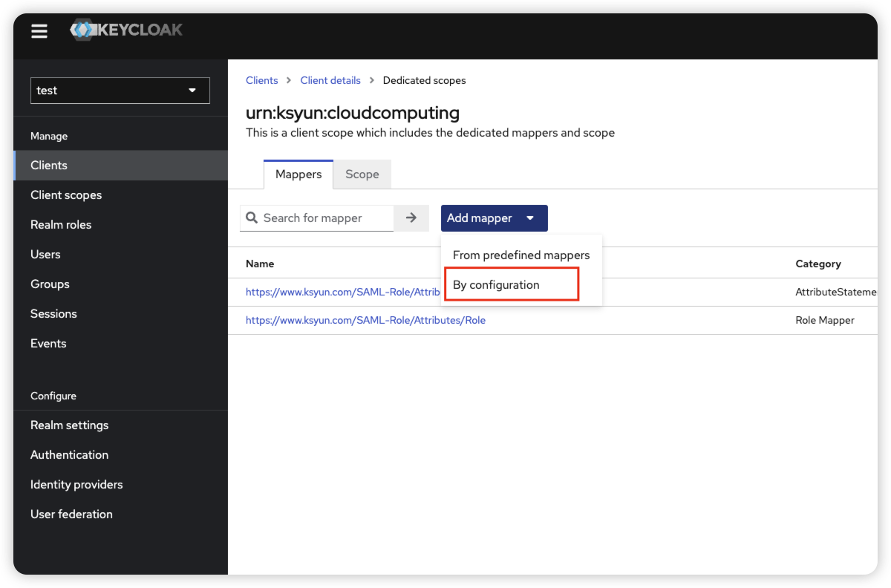Toggle the hamburger sidebar menu icon
Screen dimensions: 891x588
[x=39, y=31]
